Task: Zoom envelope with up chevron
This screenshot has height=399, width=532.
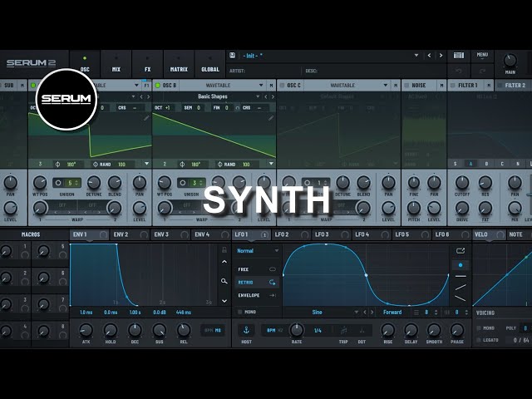Action: pyautogui.click(x=224, y=262)
